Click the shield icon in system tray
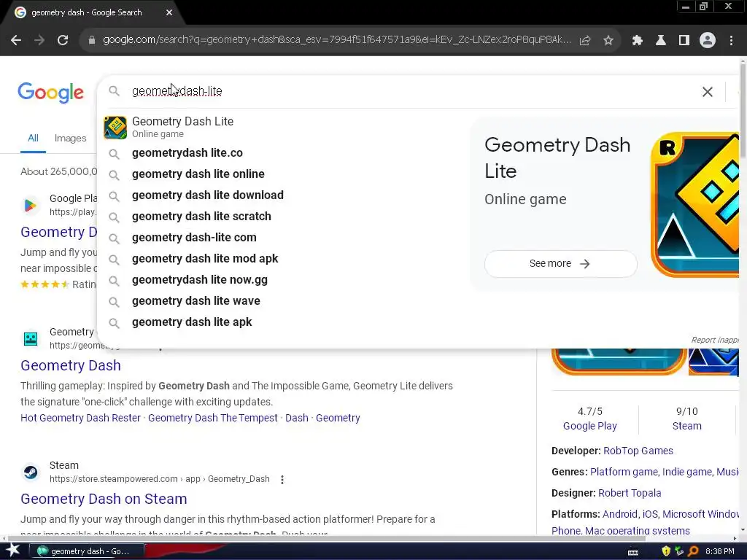 (666, 551)
